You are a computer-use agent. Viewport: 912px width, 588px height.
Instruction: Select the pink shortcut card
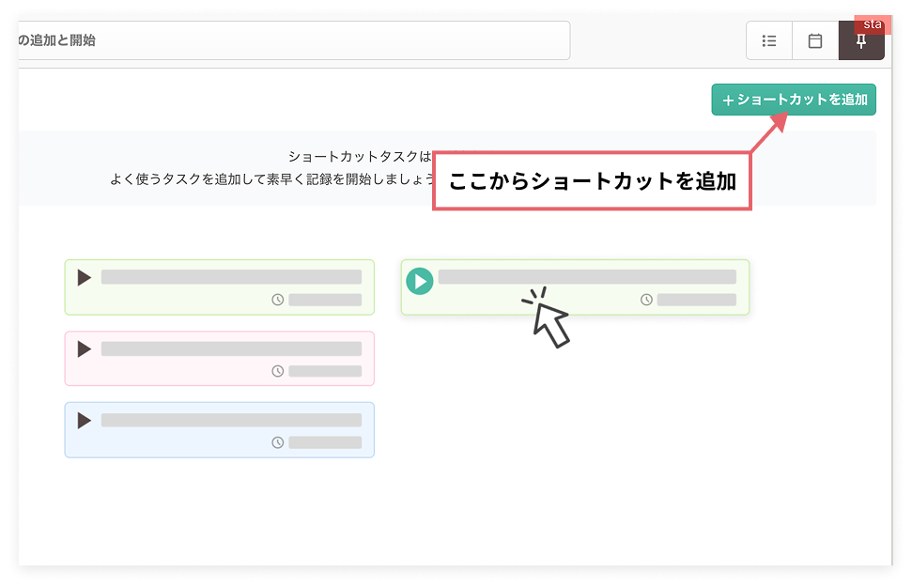219,358
